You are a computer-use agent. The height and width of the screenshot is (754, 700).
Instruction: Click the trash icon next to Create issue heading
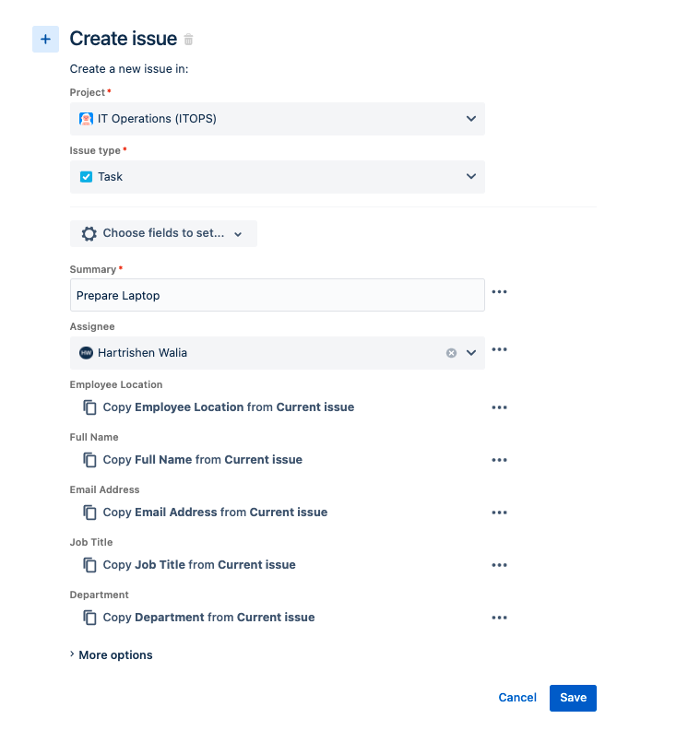(x=188, y=40)
